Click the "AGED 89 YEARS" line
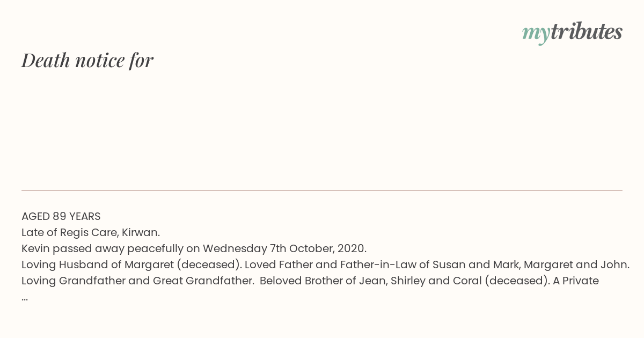644x338 pixels. (x=61, y=216)
